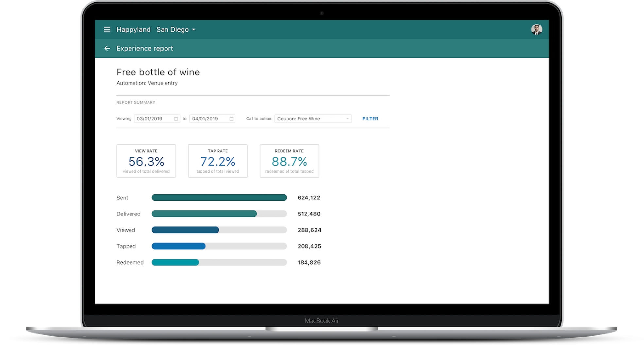Open the Call to action dropdown
The width and height of the screenshot is (644, 345).
pyautogui.click(x=347, y=118)
